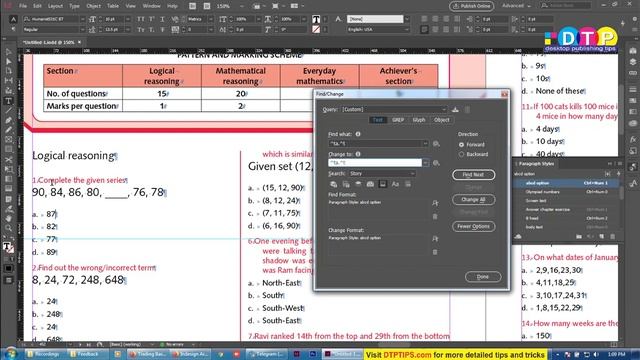Select the 'abcd option' paragraph style row
This screenshot has height=360, width=640.
coord(566,183)
